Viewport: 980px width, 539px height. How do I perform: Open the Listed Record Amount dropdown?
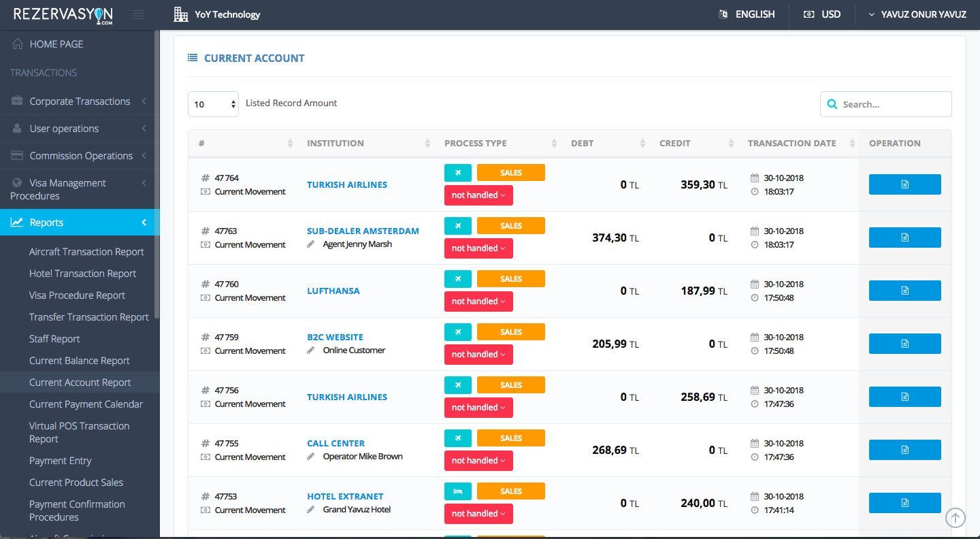[x=213, y=104]
